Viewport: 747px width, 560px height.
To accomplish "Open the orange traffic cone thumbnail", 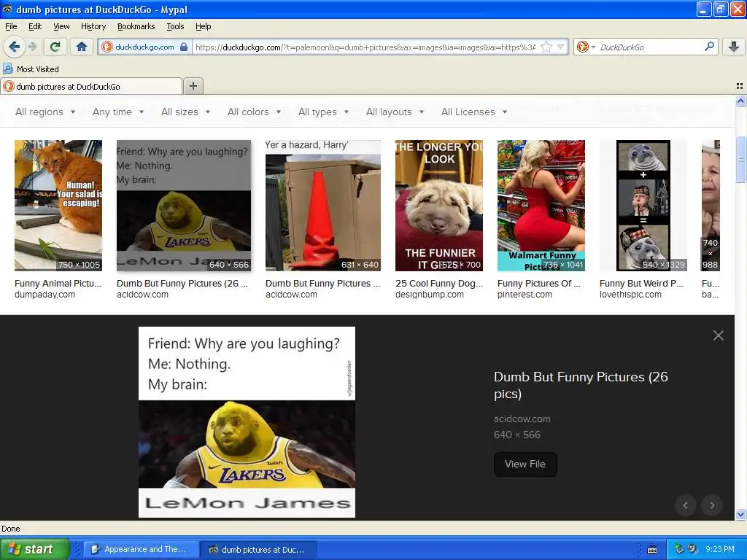I will click(x=323, y=205).
